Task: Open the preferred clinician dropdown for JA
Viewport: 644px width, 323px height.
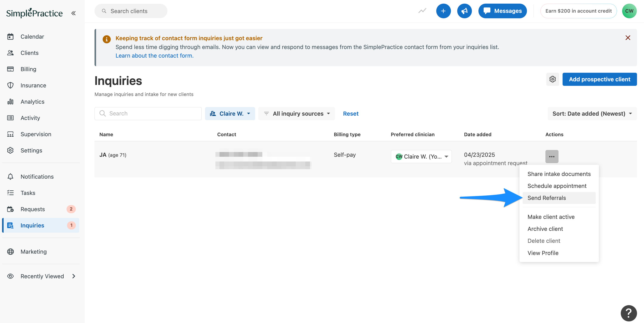Action: coord(421,157)
